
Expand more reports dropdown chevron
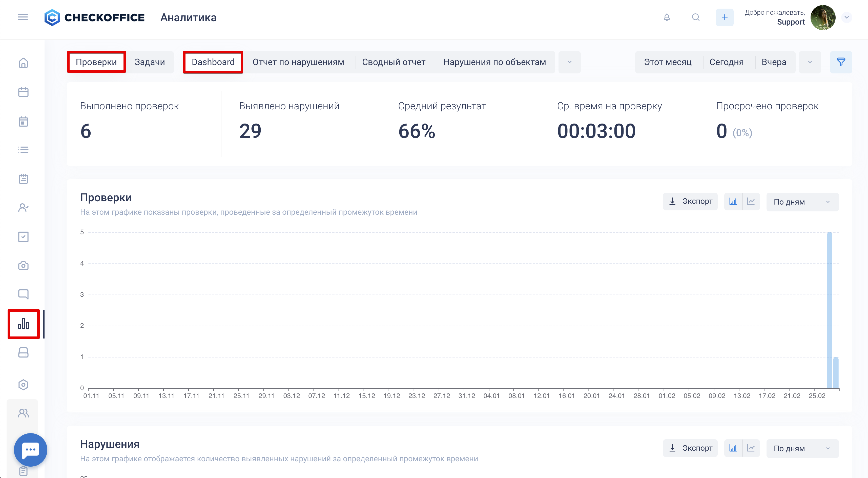(x=569, y=62)
